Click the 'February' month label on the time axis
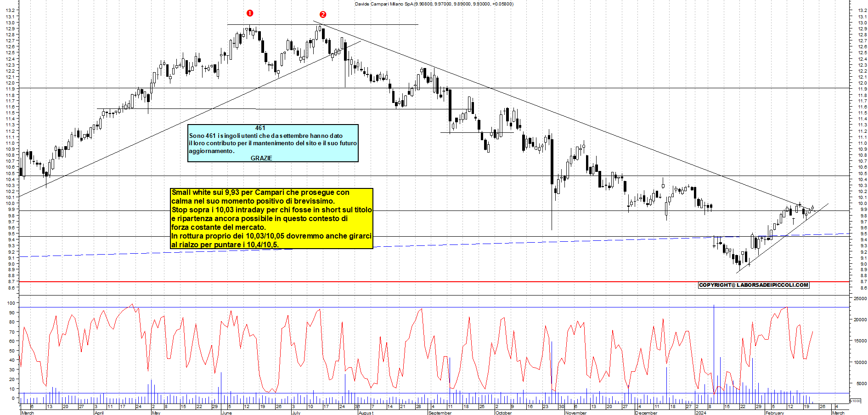 click(x=775, y=413)
